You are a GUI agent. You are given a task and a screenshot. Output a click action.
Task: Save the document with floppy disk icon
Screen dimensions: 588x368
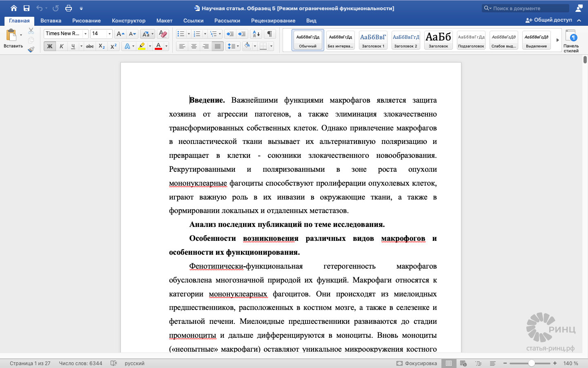coord(27,8)
